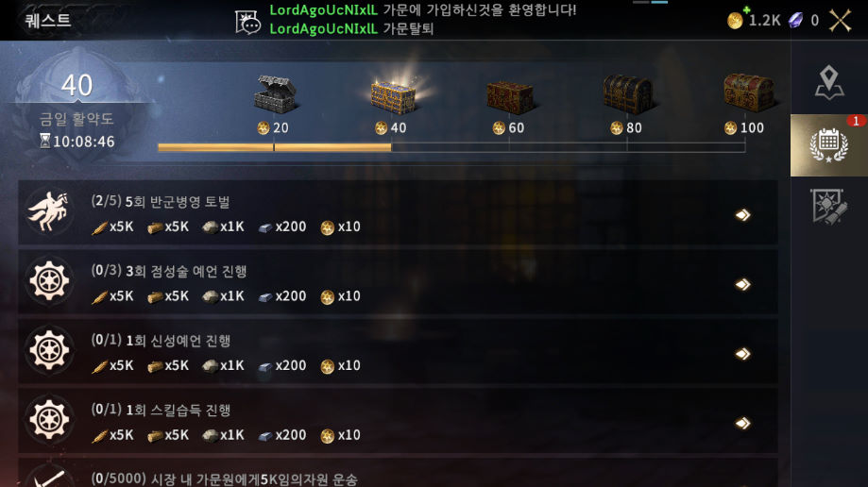
Task: Select the daily calendar quest tab
Action: (x=828, y=145)
